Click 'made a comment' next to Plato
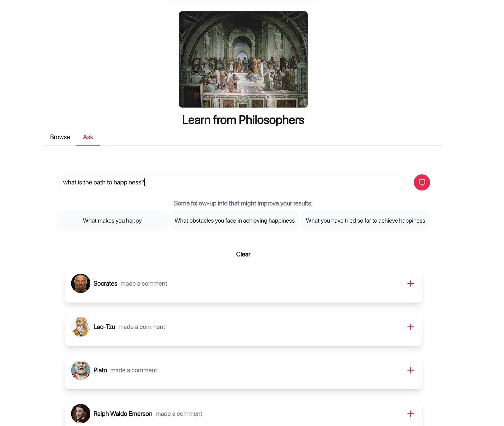 (134, 370)
